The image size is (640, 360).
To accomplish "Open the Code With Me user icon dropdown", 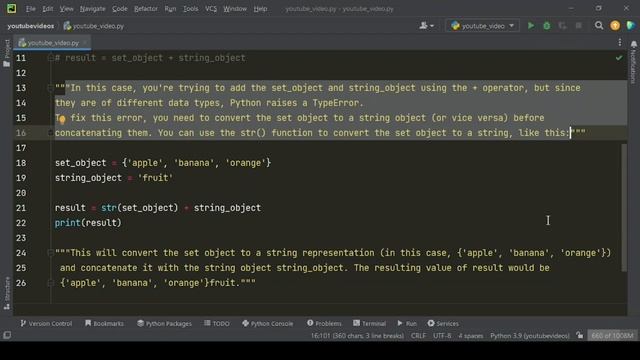I will 427,26.
